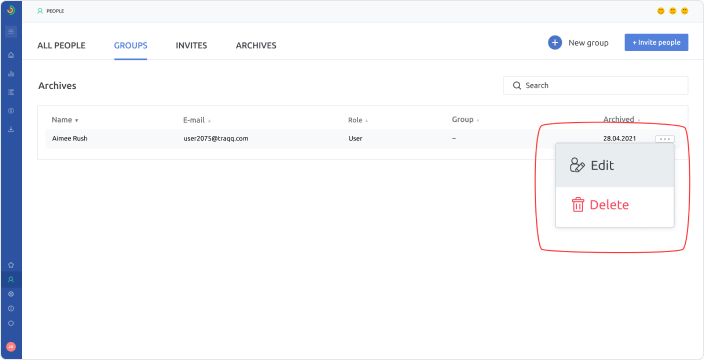Click the New group label
The height and width of the screenshot is (360, 704).
(588, 43)
